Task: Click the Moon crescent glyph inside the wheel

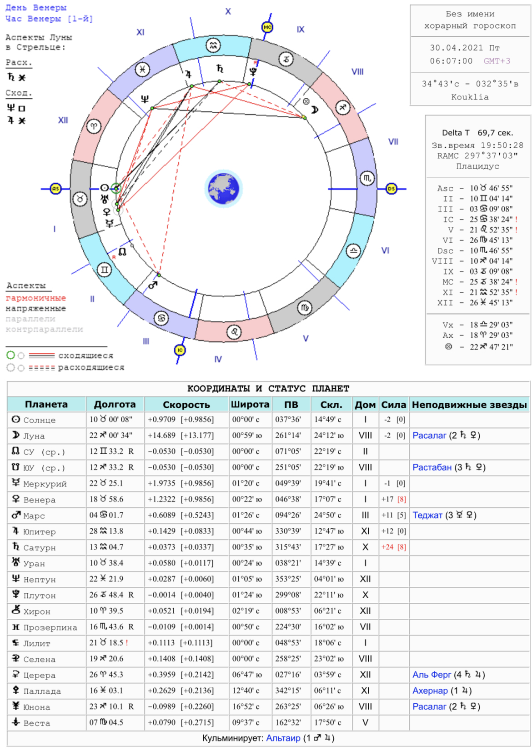Action: (x=315, y=110)
